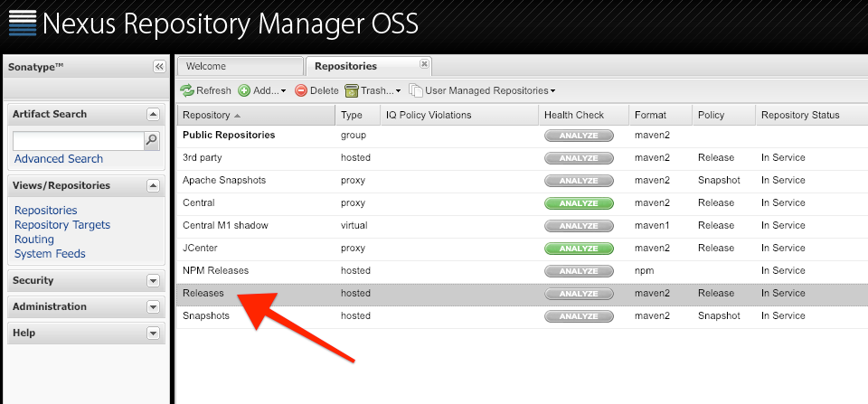Screen dimensions: 868x404
Task: Open the System Feeds link
Action: 50,253
